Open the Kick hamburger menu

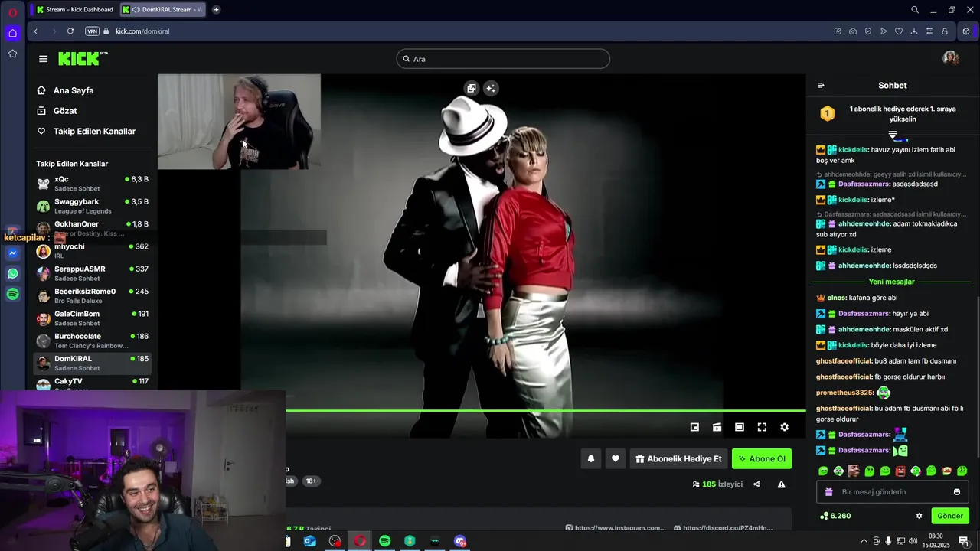coord(43,59)
